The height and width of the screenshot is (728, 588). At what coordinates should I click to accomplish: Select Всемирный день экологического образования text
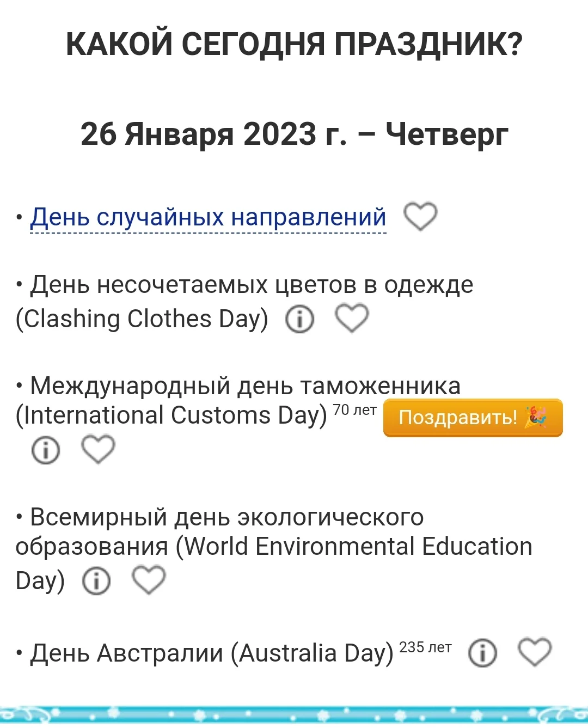click(226, 517)
